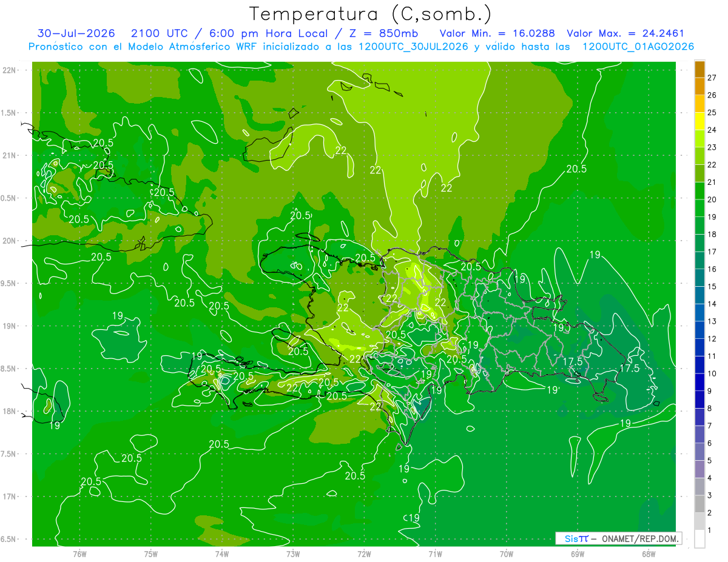Screen dimensions: 728x562
Task: Click the color scale label '6'
Action: (710, 443)
